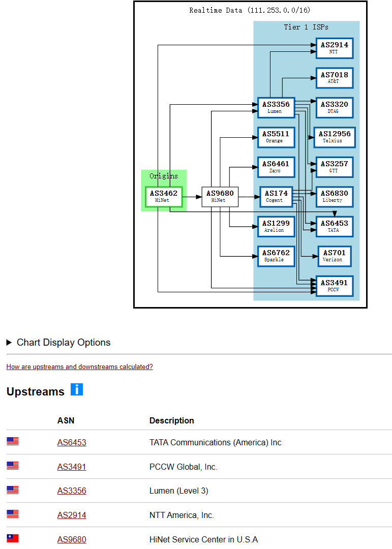Screen dimensions: 392x549
Task: Click the blue info icon beside Upstreams
Action: pyautogui.click(x=77, y=389)
